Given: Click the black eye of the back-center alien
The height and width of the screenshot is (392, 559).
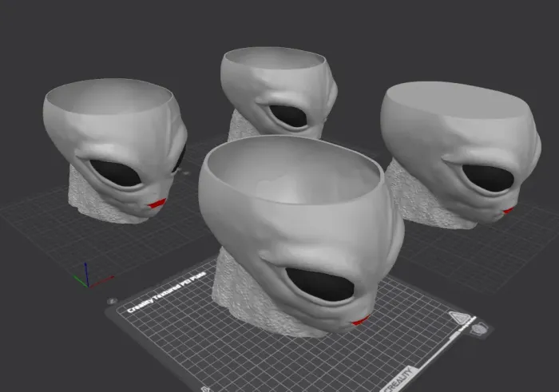Looking at the screenshot, I should point(289,117).
